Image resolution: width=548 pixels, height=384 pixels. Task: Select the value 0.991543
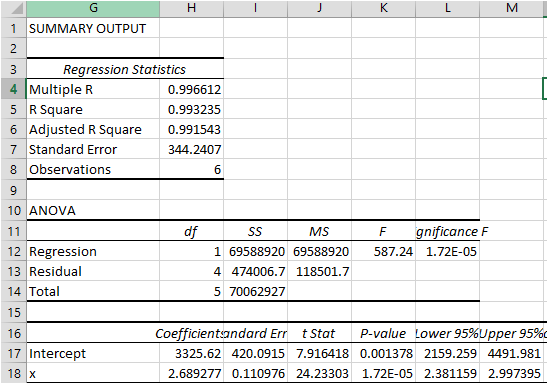pyautogui.click(x=192, y=129)
